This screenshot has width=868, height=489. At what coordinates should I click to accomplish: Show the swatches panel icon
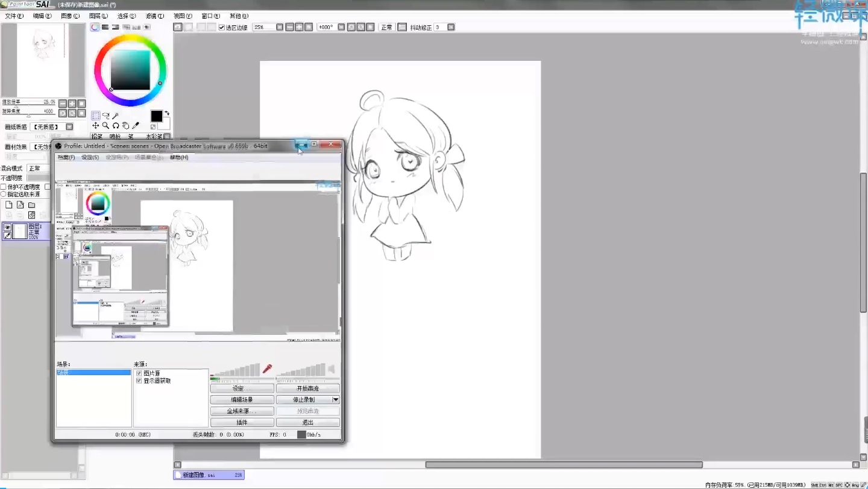click(x=136, y=27)
